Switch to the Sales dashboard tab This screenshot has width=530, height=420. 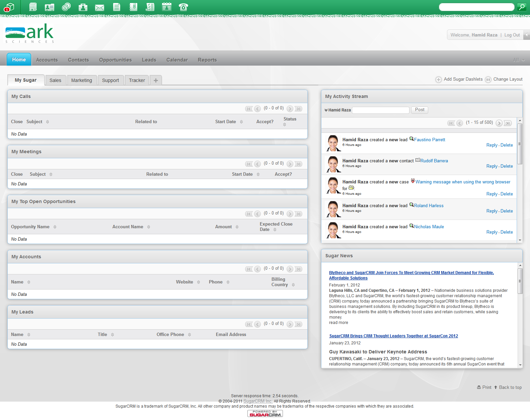[x=56, y=80]
